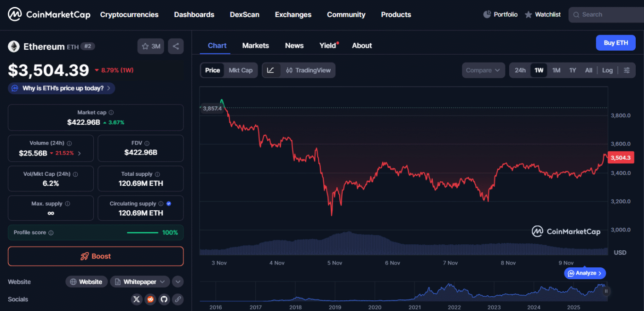Screen dimensions: 644x311
Task: Open the Reddit social icon
Action: 150,299
